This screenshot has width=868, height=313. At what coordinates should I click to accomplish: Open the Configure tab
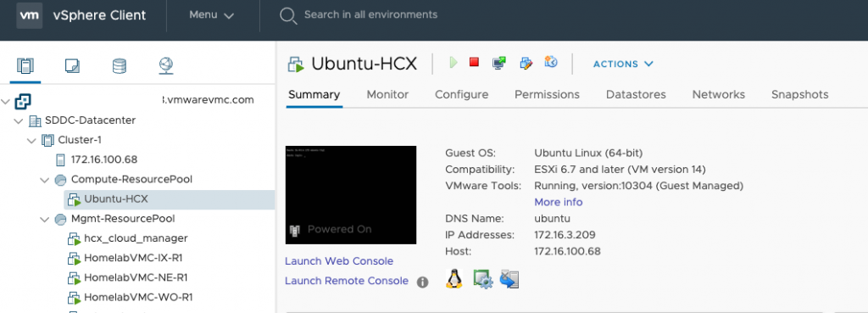click(462, 95)
